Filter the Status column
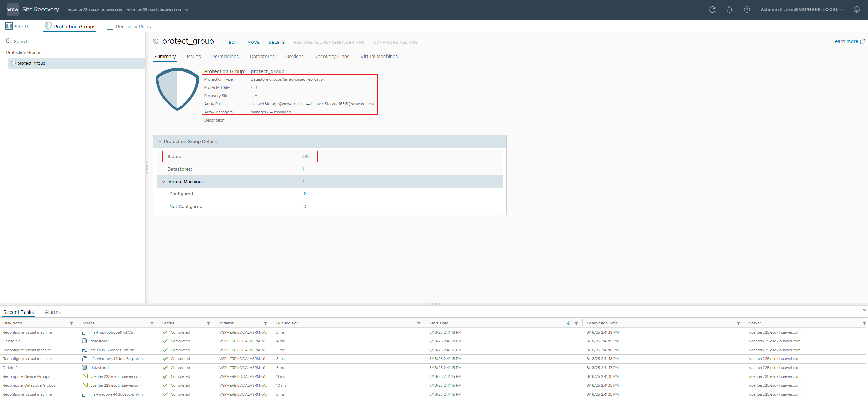Viewport: 868px width, 401px height. 209,323
